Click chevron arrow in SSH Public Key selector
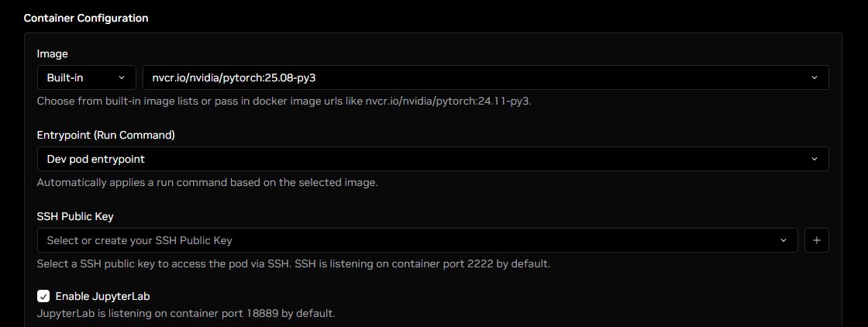Screen dimensions: 868x327 (784, 240)
